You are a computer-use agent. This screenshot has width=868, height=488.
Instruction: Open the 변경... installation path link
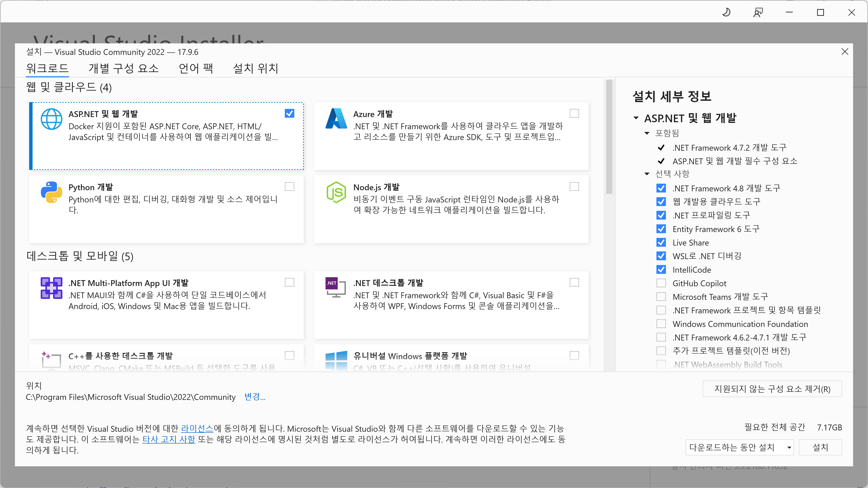[x=255, y=397]
